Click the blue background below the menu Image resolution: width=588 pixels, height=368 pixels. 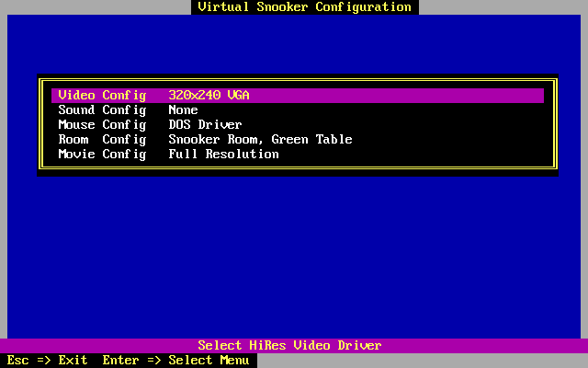(x=294, y=258)
